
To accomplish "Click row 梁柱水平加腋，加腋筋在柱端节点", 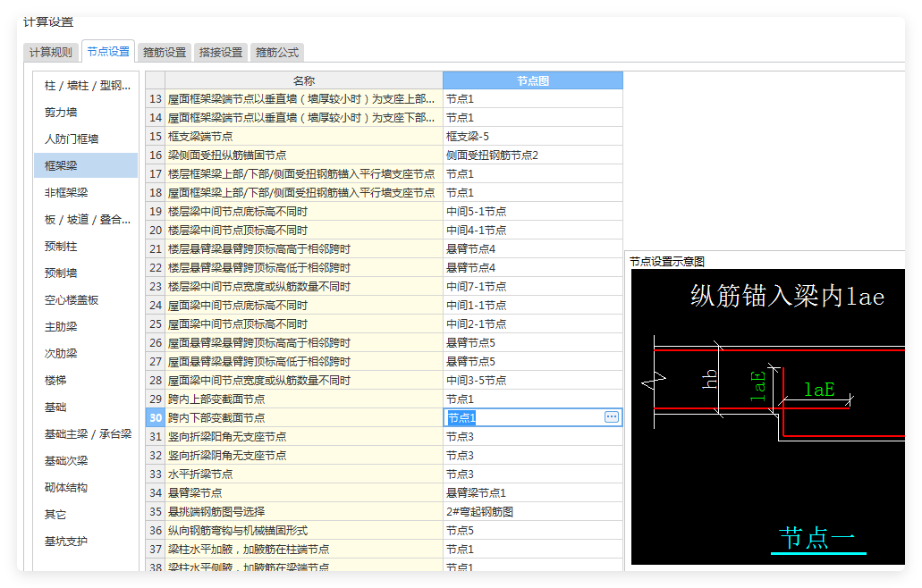I will 303,550.
